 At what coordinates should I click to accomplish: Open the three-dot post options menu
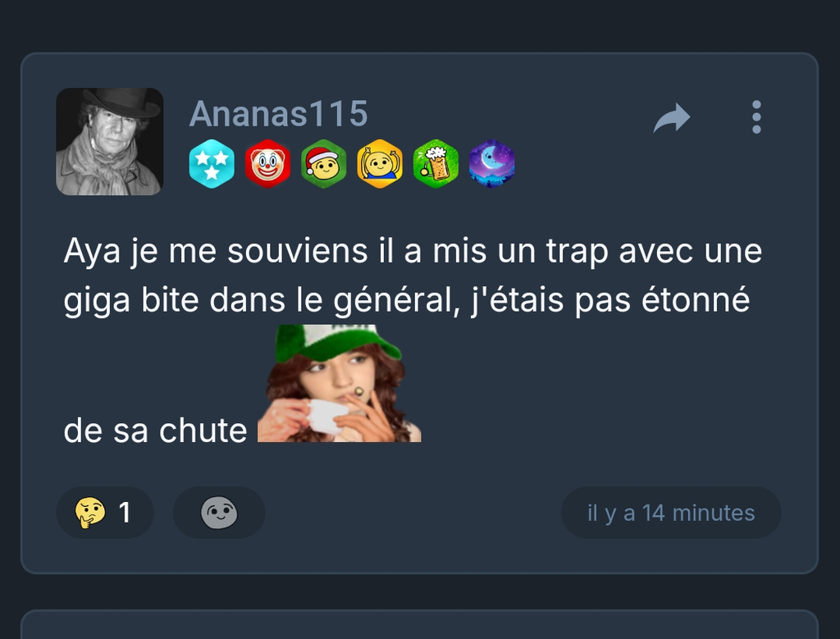(x=756, y=116)
